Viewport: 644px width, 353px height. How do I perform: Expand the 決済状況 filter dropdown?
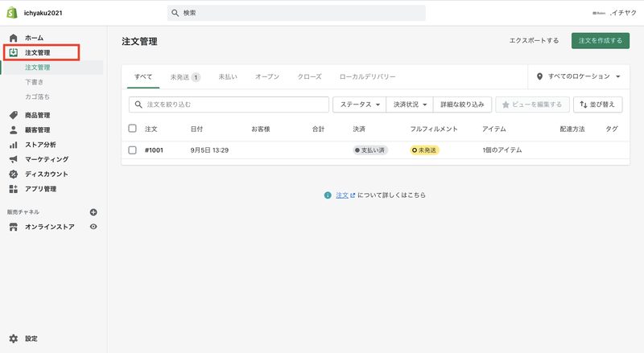point(410,105)
